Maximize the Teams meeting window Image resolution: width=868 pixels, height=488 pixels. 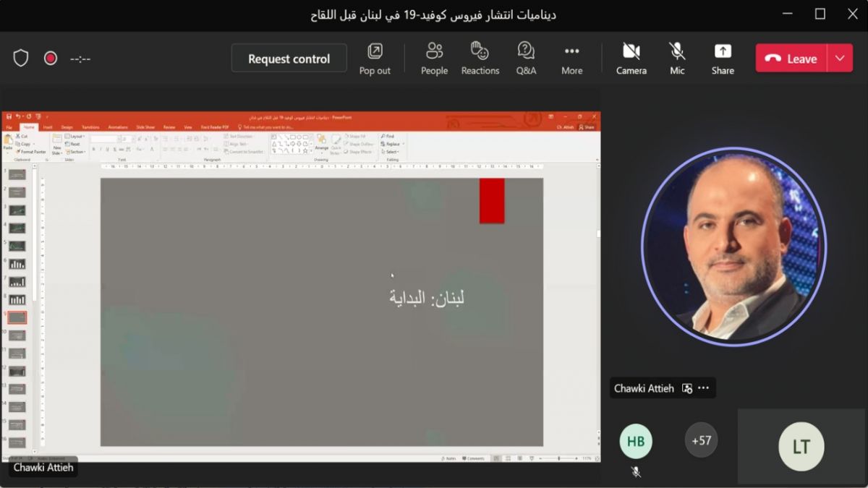point(820,14)
